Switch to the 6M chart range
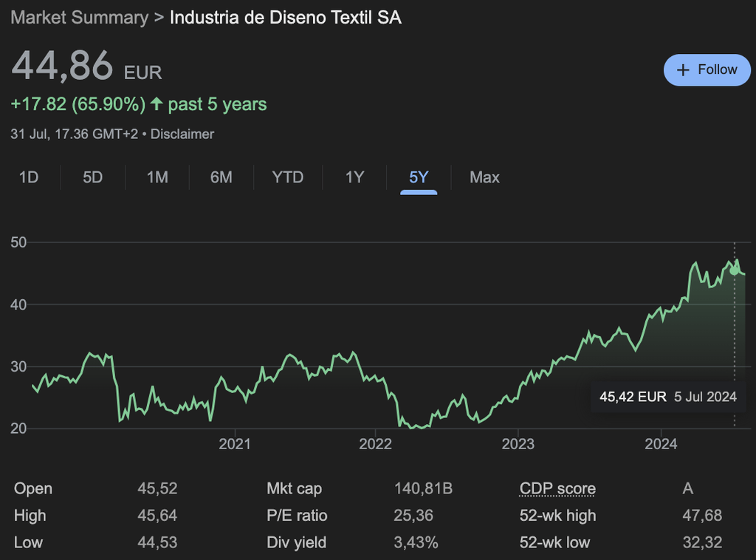 (x=221, y=177)
